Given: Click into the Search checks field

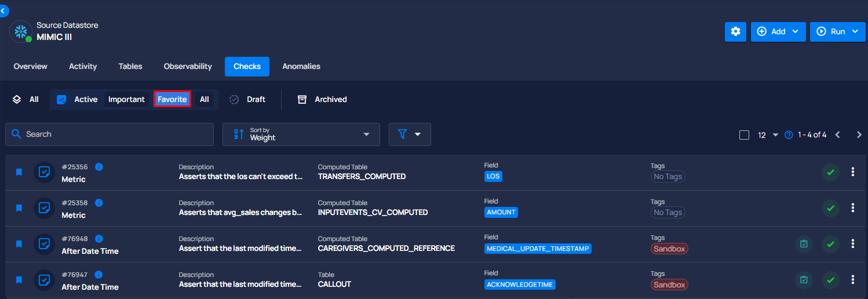Looking at the screenshot, I should pos(110,134).
